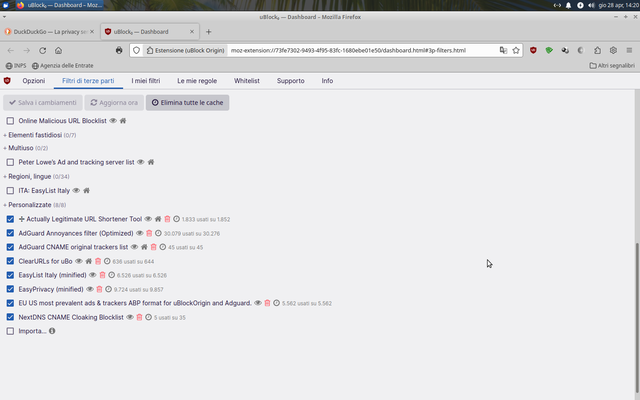Open a new browser tab with plus

(x=209, y=32)
